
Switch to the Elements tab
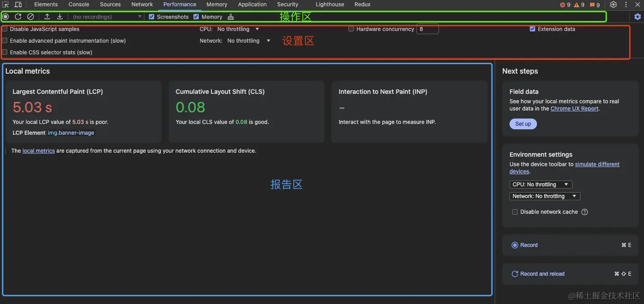[x=46, y=4]
